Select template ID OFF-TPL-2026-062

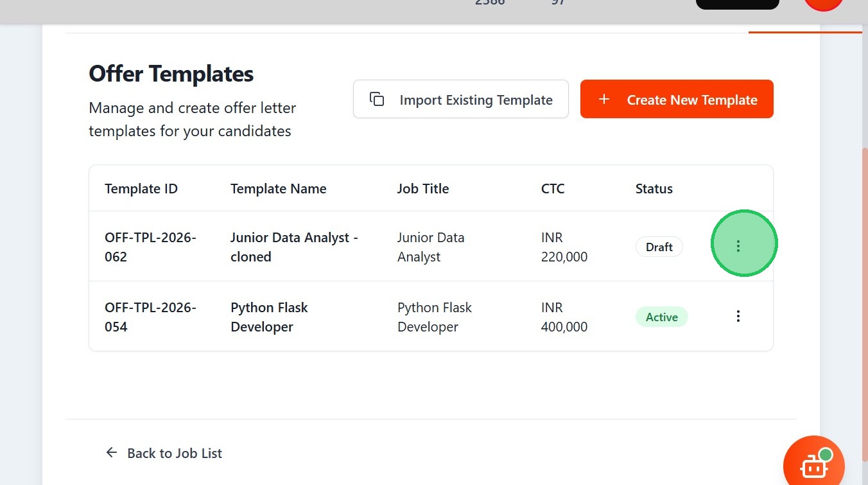pyautogui.click(x=150, y=247)
